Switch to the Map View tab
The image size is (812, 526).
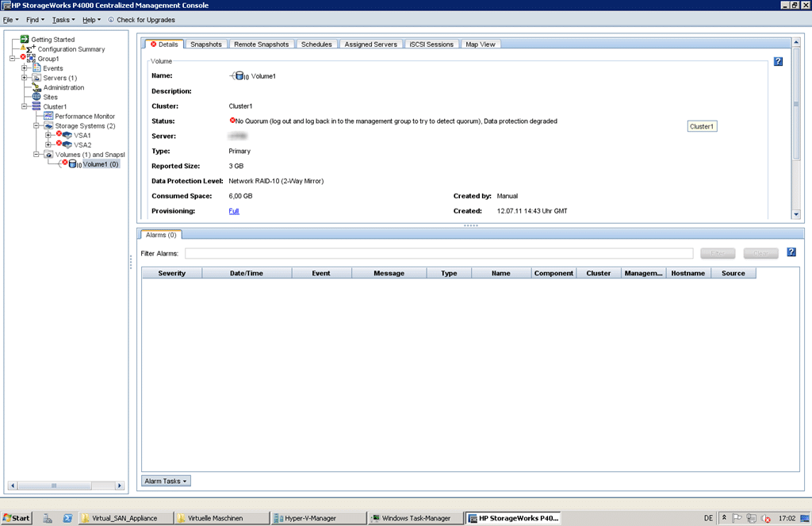pos(480,44)
